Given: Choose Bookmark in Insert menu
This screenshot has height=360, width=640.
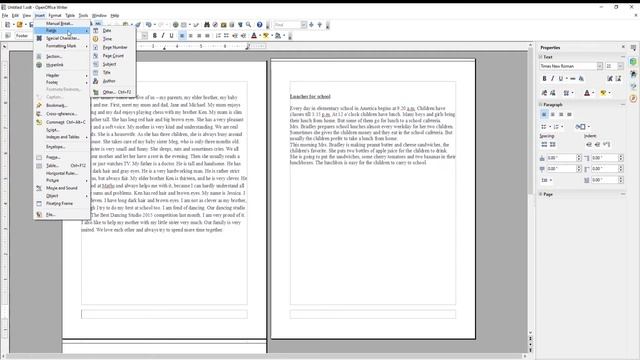Looking at the screenshot, I should pyautogui.click(x=56, y=105).
